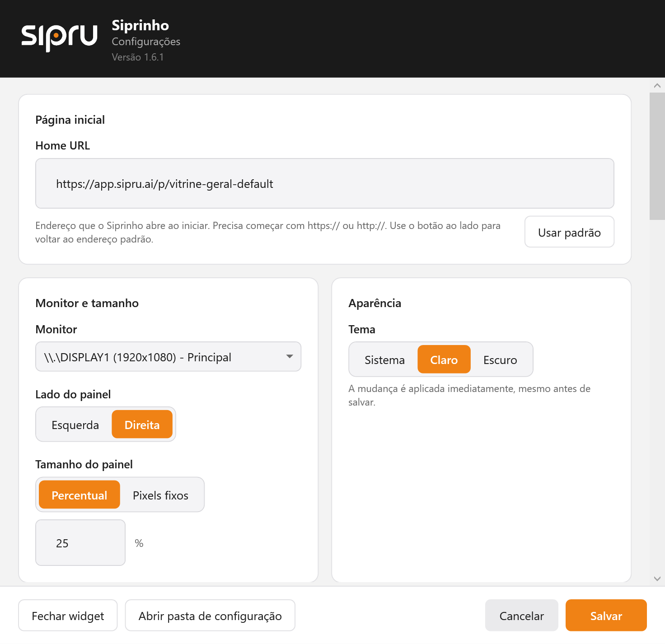This screenshot has height=644, width=665.
Task: Click the 'Versão 1.6.1' text in header
Action: (x=138, y=57)
